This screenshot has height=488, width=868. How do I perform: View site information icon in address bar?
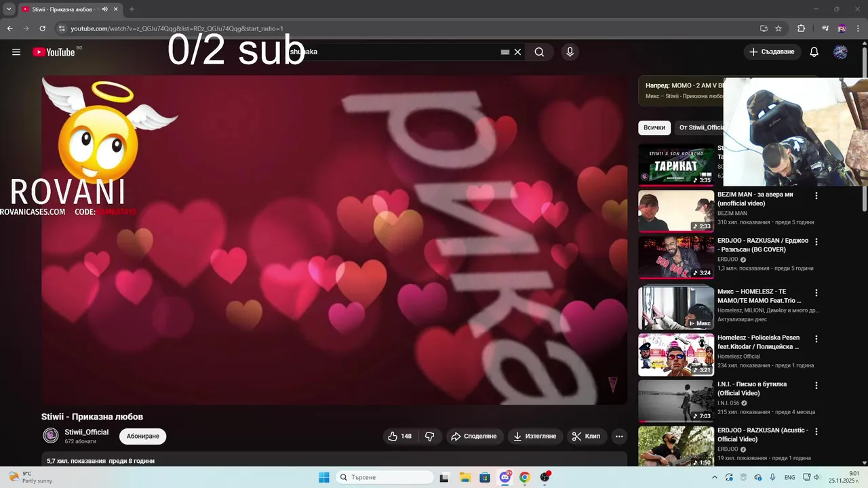[x=62, y=28]
